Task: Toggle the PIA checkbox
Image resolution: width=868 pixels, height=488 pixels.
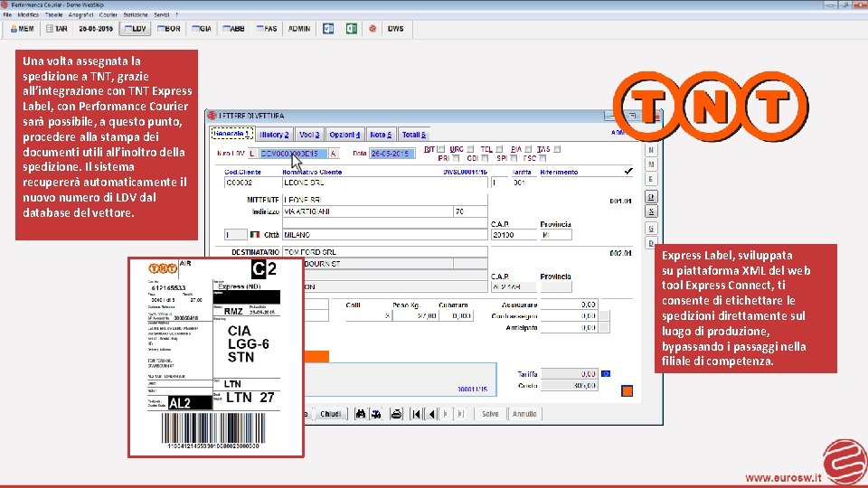Action: click(528, 149)
